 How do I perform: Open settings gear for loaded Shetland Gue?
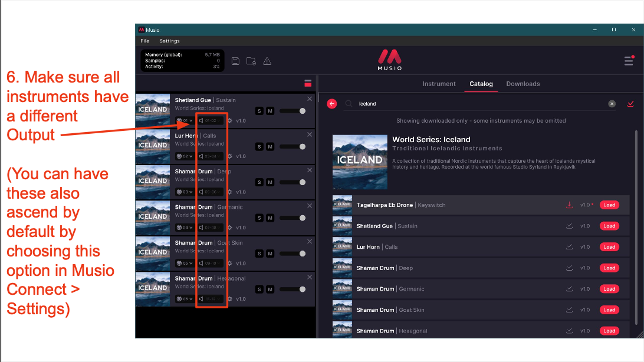tap(230, 121)
